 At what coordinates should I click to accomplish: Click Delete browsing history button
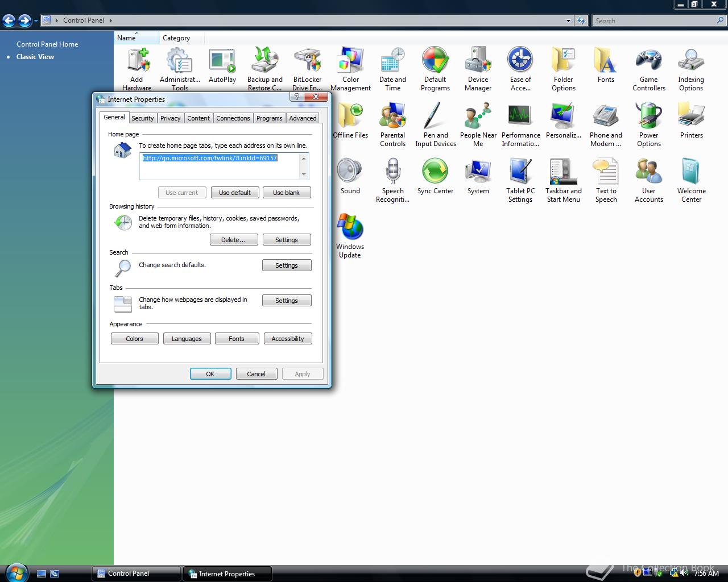pos(234,240)
